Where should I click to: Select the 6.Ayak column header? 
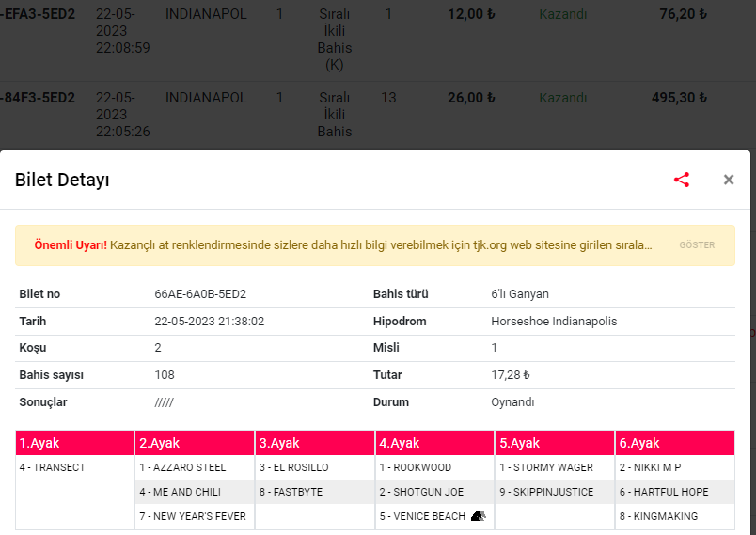pos(674,443)
